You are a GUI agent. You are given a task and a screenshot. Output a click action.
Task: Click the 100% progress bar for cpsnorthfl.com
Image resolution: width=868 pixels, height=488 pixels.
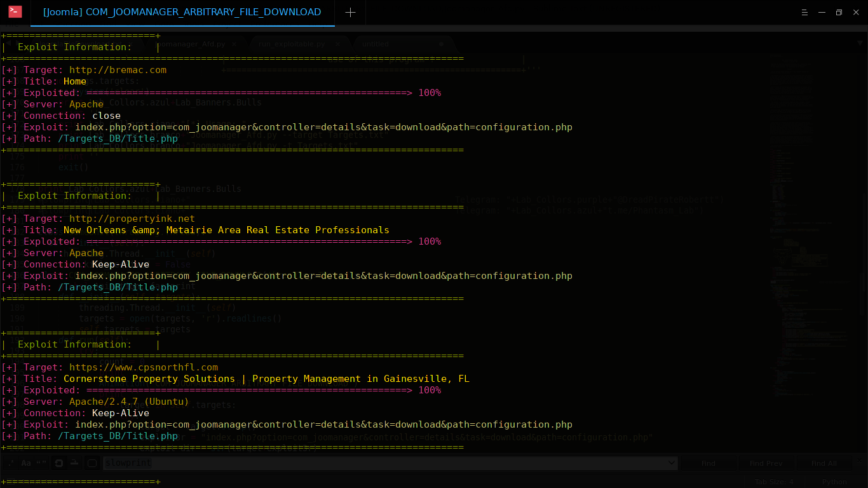[x=264, y=390]
